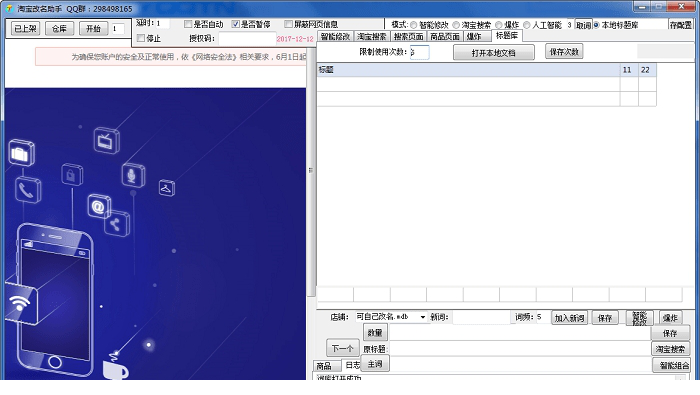Screen dimensions: 700x395
Task: Click the 延时 delay input field
Action: point(162,23)
